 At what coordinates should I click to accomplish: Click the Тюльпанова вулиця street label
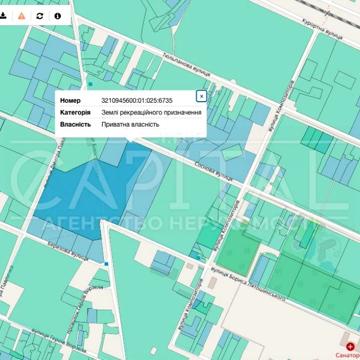[x=186, y=64]
